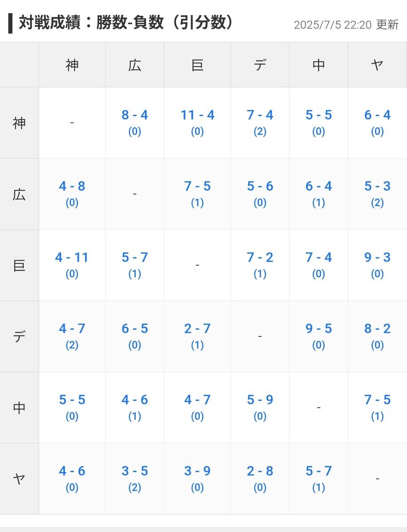Click 神 vs ヤ record 6 - 4

click(x=377, y=115)
